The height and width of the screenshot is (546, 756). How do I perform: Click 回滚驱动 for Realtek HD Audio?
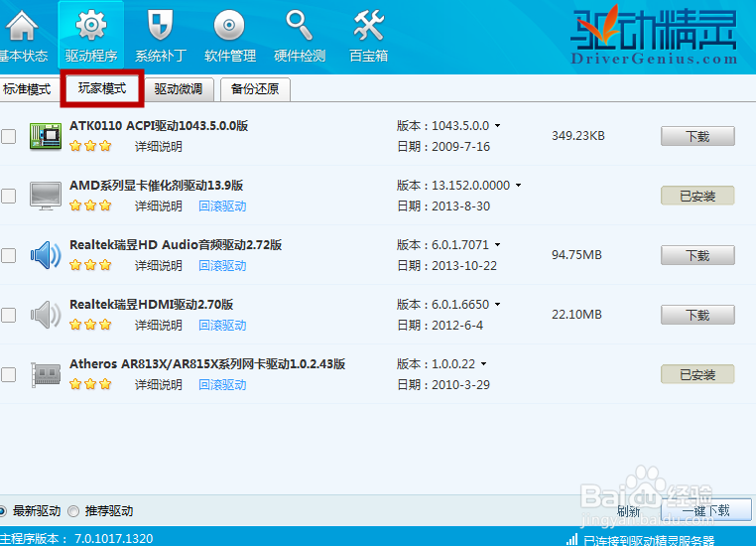click(x=223, y=265)
